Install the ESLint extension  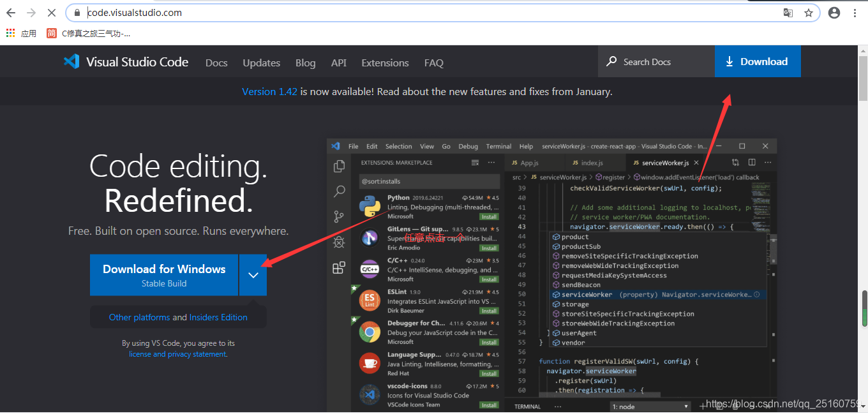(489, 311)
